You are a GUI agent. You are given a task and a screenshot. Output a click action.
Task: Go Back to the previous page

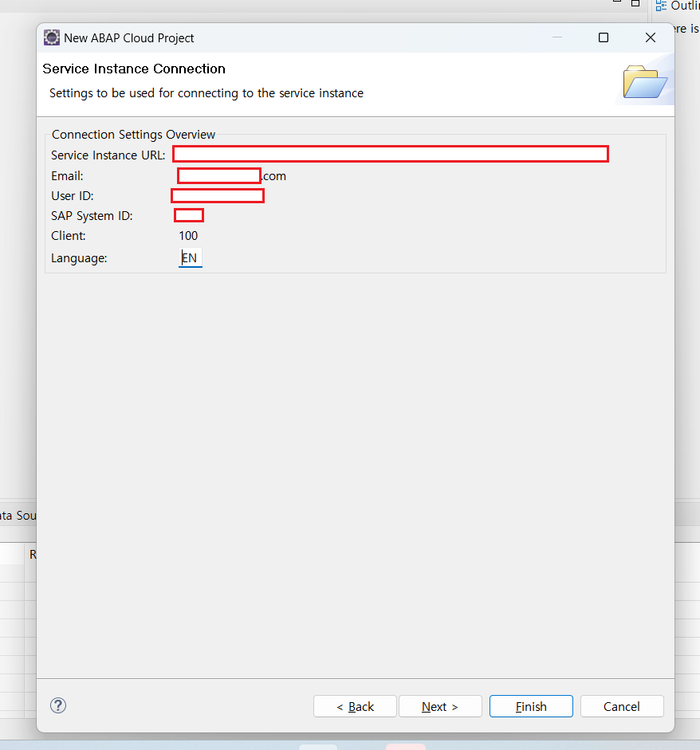tap(355, 706)
